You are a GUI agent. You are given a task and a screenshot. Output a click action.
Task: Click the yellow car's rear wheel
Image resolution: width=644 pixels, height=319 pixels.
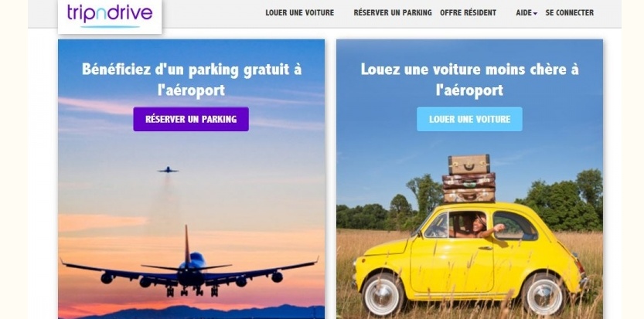point(543,294)
